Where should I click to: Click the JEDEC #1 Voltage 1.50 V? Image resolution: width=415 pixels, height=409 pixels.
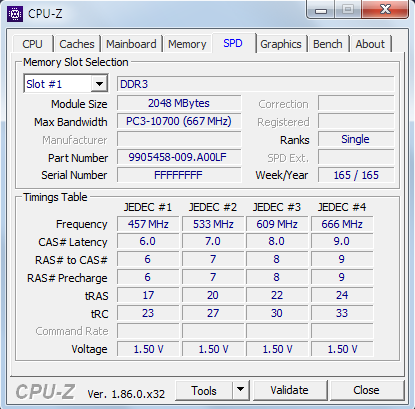[x=148, y=349]
